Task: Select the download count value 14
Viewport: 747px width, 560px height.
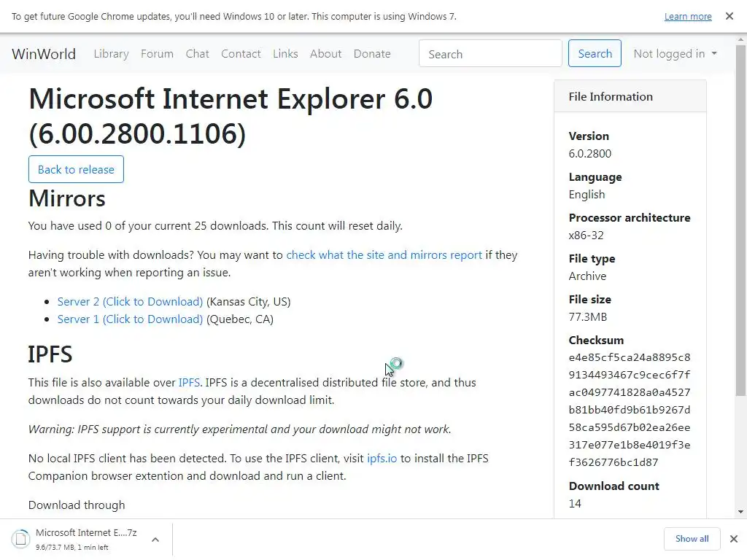Action: (x=575, y=503)
